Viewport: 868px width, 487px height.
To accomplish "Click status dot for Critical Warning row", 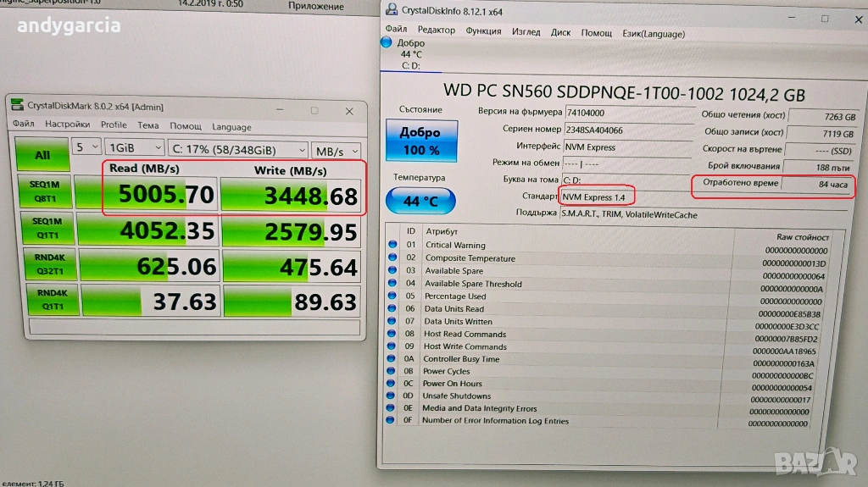I will pyautogui.click(x=392, y=246).
